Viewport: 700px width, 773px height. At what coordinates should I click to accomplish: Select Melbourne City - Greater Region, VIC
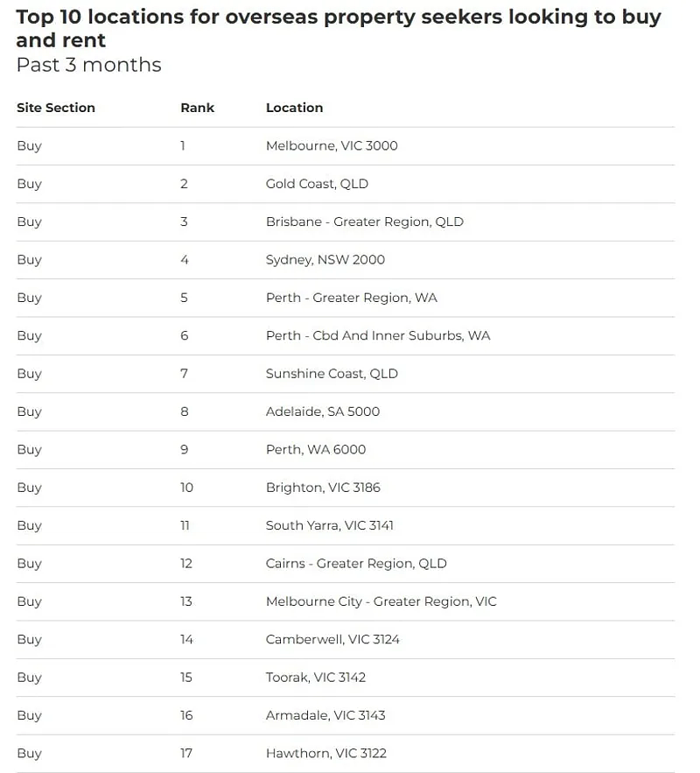coord(381,601)
